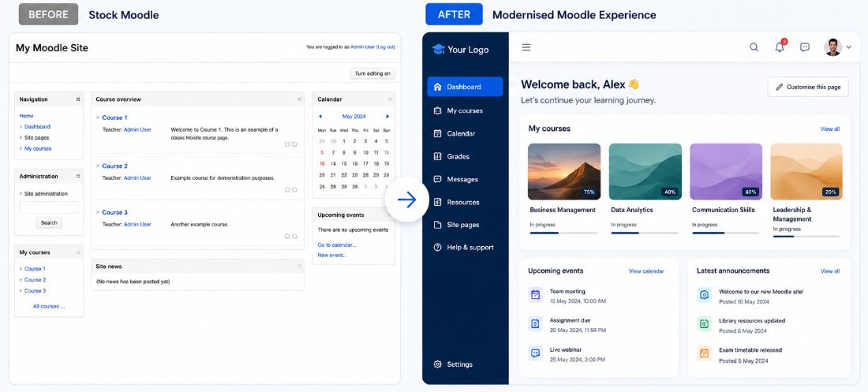Click the graduation cap Your Logo icon
The image size is (868, 392).
tap(439, 49)
